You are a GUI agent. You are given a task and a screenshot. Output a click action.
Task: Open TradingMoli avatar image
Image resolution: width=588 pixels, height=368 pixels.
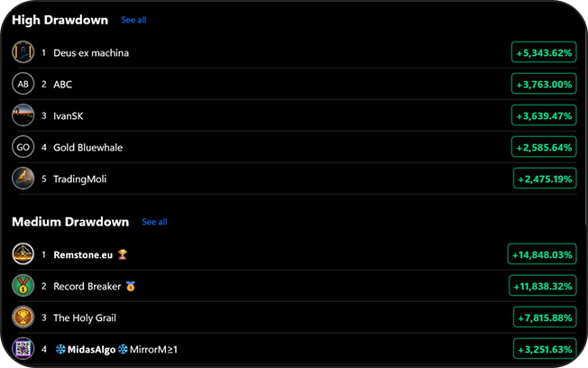(x=23, y=179)
